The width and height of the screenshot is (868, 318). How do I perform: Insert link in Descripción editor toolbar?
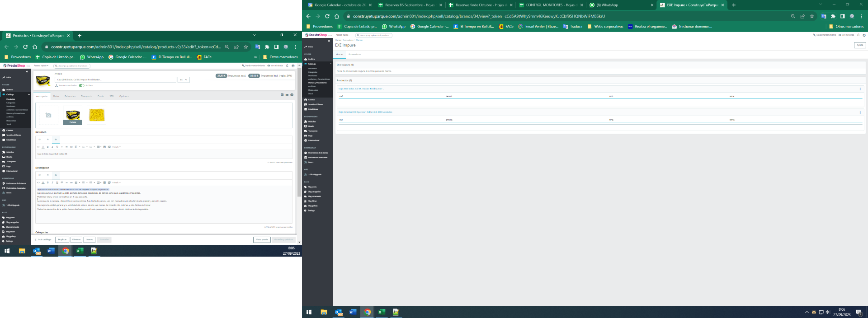coord(71,182)
